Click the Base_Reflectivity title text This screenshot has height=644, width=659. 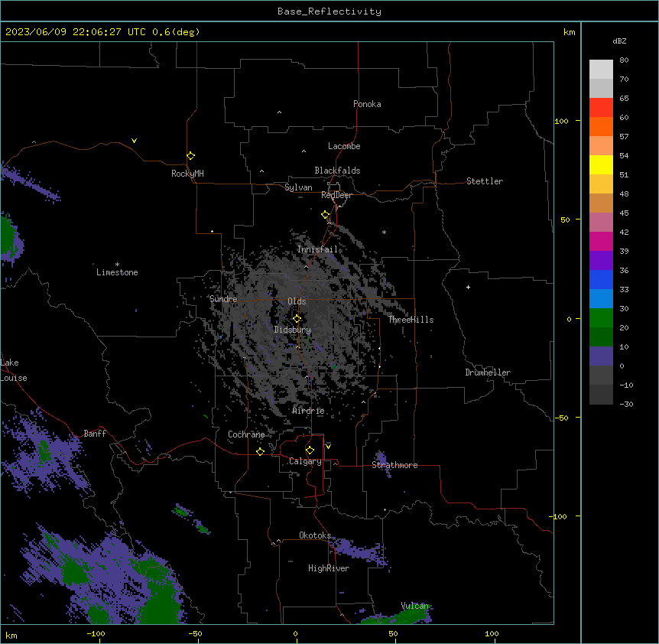329,11
